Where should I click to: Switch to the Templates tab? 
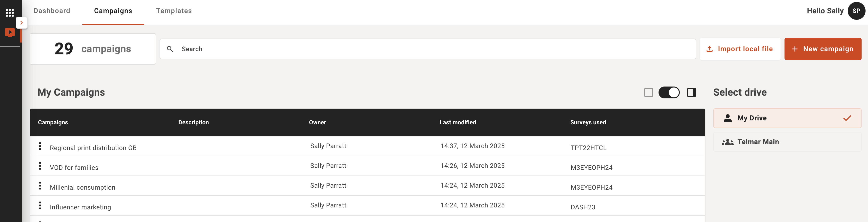tap(174, 11)
